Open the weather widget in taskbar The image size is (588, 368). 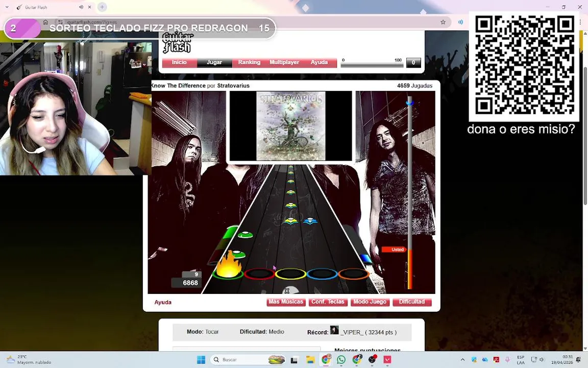[x=29, y=359]
